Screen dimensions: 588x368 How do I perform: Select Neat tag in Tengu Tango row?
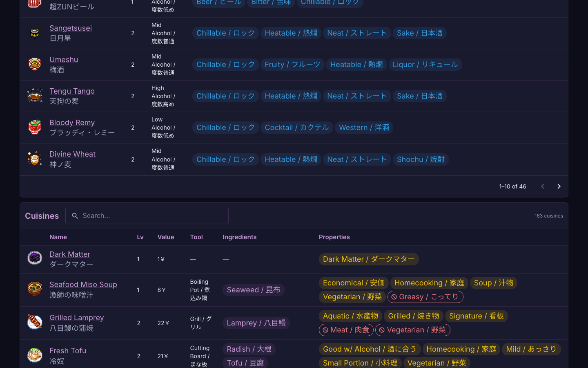(x=357, y=96)
